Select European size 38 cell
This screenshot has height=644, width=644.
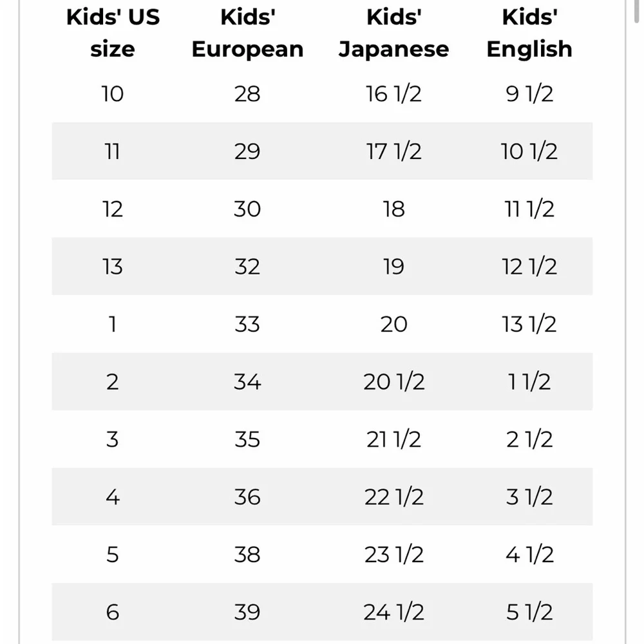point(247,554)
